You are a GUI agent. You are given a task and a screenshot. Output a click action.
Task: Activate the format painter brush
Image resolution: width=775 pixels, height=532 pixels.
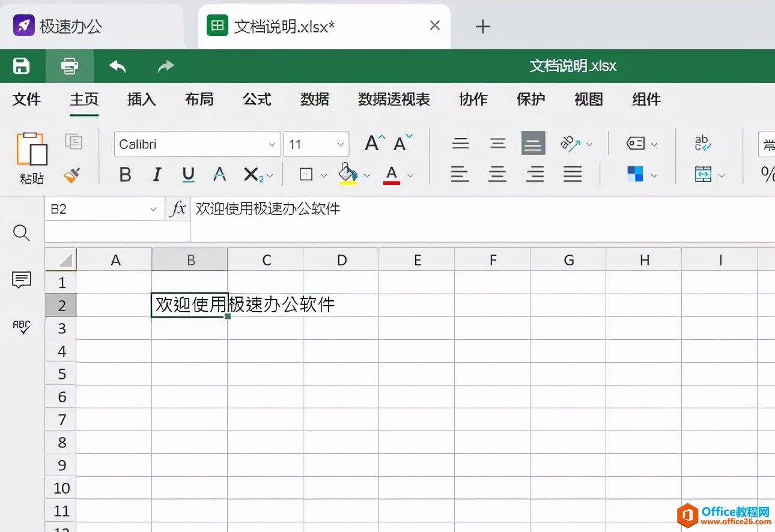(73, 175)
